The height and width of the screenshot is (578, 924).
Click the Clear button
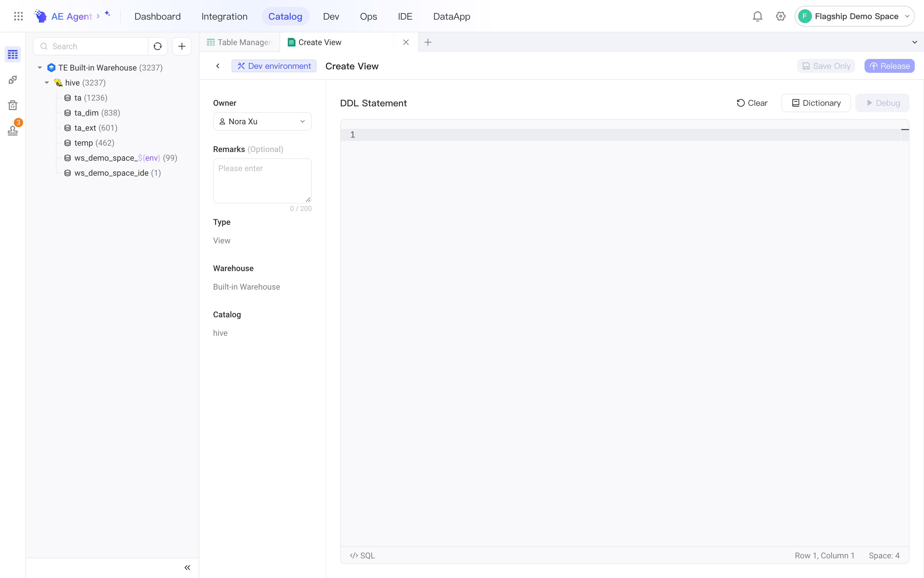pyautogui.click(x=752, y=103)
